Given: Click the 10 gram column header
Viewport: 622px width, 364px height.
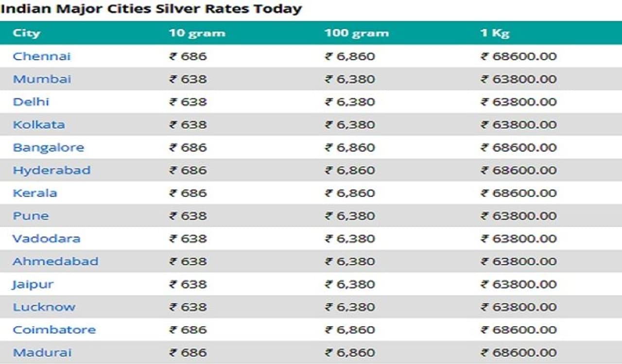Looking at the screenshot, I should [x=197, y=33].
